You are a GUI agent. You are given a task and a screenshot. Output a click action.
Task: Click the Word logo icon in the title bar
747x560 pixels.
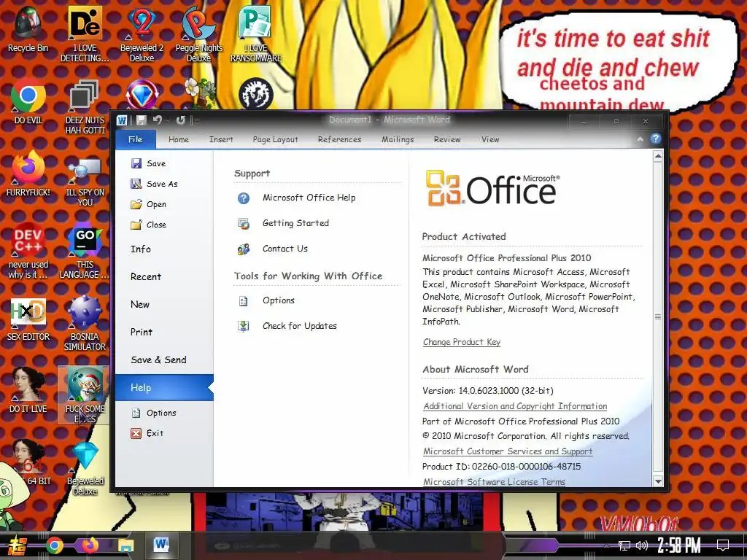coord(122,120)
